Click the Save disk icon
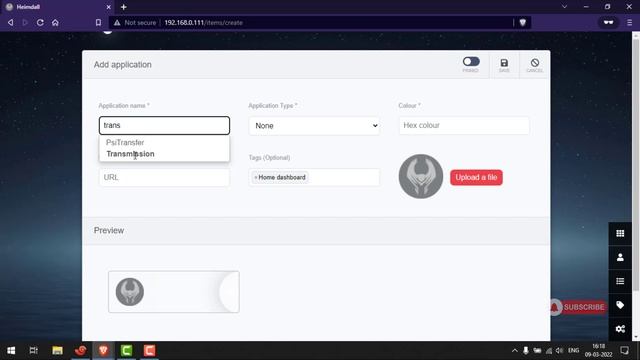640x360 pixels. point(504,63)
